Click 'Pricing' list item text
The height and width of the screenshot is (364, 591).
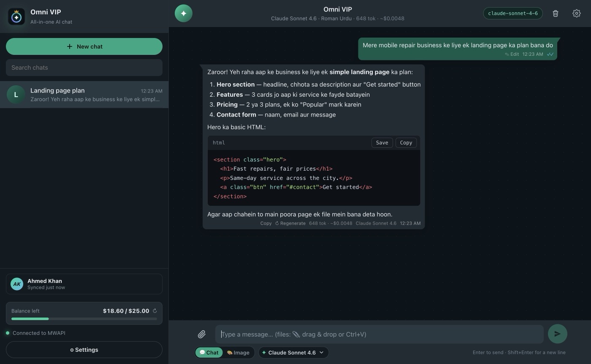click(227, 104)
